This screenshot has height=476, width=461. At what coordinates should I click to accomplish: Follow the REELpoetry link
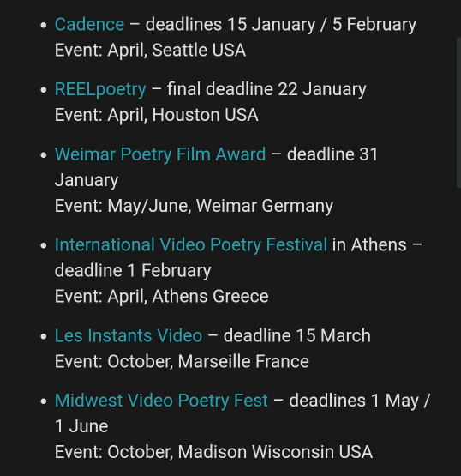coord(100,89)
